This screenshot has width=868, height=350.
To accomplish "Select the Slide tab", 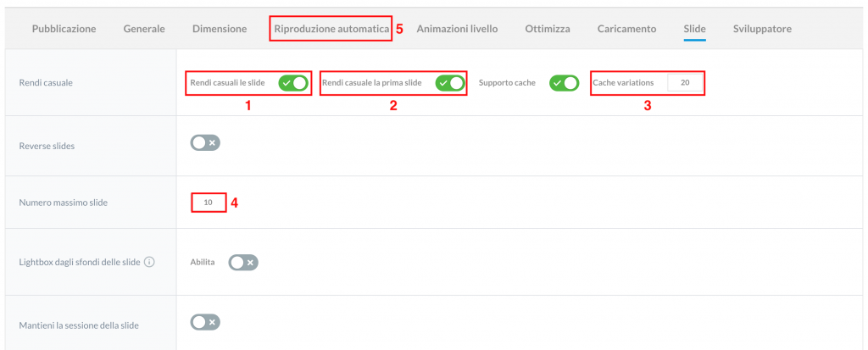I will [695, 29].
